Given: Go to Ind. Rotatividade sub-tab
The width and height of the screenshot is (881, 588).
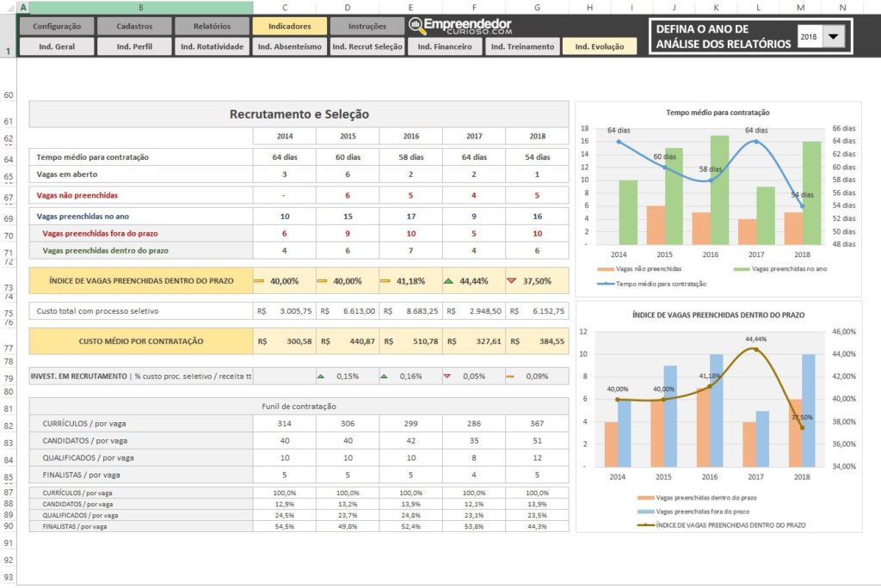Looking at the screenshot, I should pyautogui.click(x=212, y=47).
